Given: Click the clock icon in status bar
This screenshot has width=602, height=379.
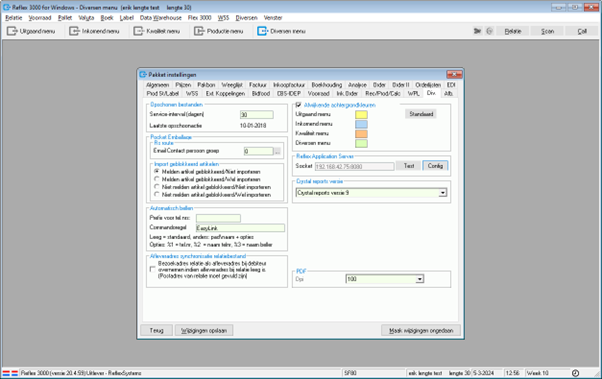Looking at the screenshot, I should coord(575,373).
